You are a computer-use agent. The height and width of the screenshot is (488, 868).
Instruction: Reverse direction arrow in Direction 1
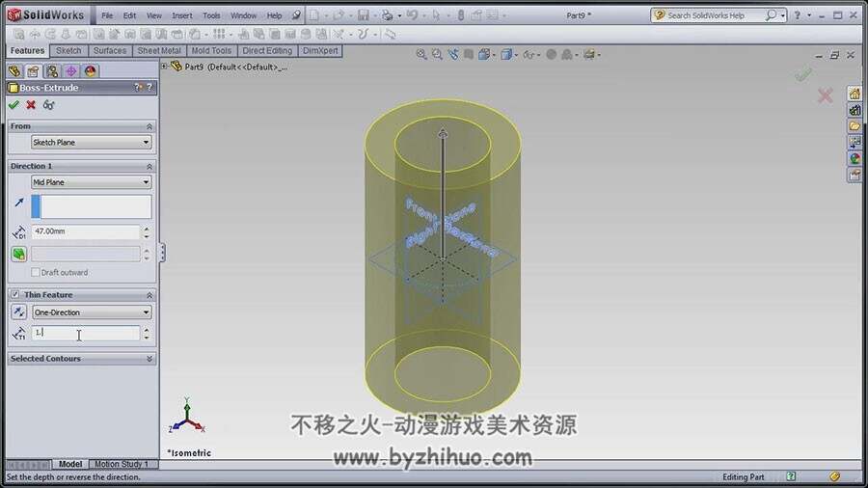coord(19,203)
